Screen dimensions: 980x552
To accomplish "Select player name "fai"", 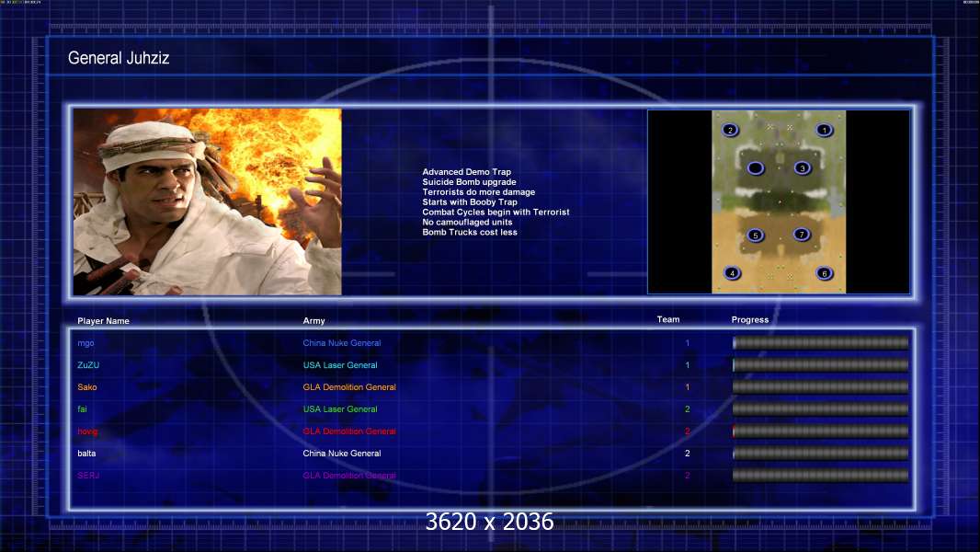I will pos(82,409).
